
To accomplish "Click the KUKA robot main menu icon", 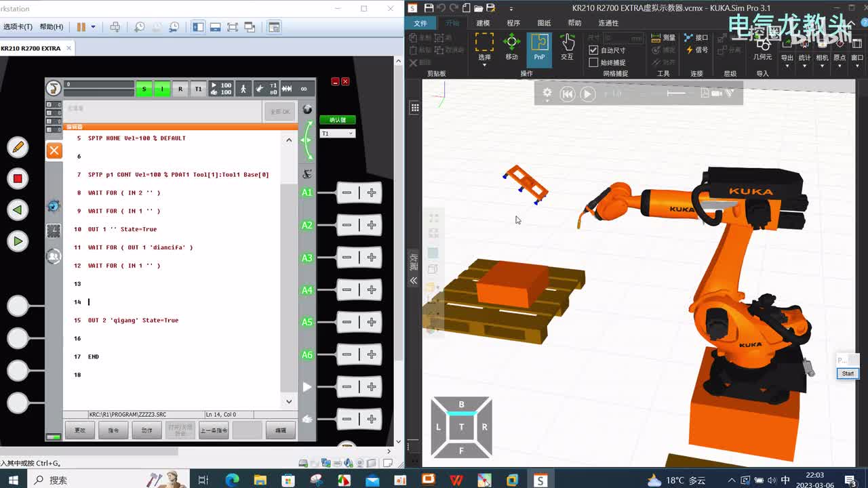I will pos(54,88).
